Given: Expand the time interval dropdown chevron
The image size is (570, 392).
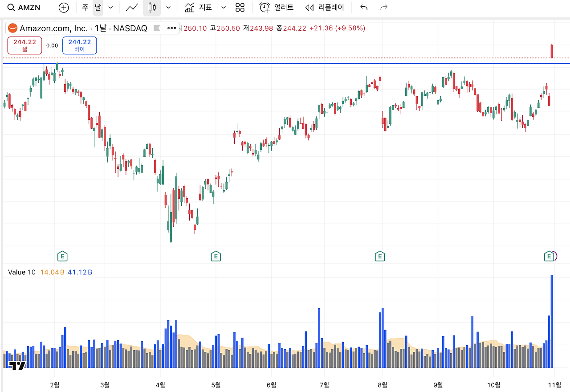Looking at the screenshot, I should (111, 8).
